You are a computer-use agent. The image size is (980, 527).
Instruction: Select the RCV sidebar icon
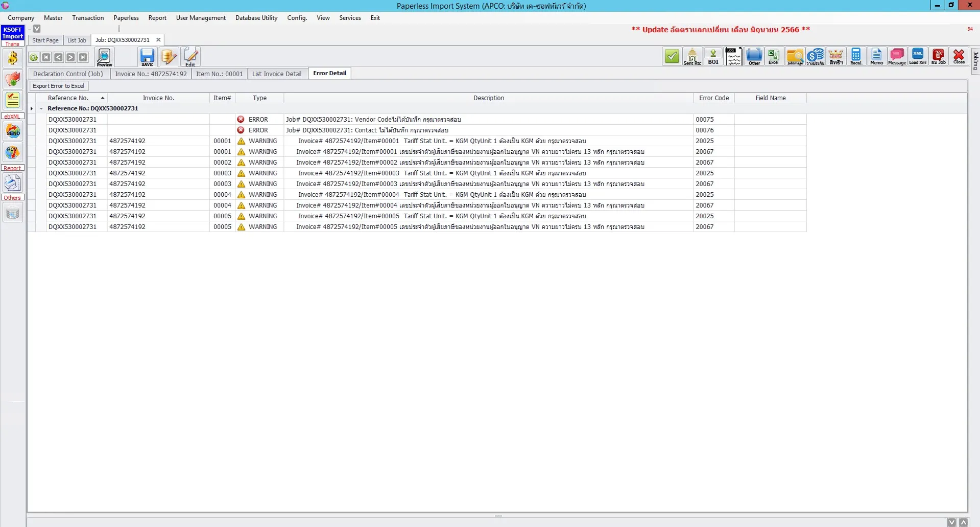coord(12,152)
